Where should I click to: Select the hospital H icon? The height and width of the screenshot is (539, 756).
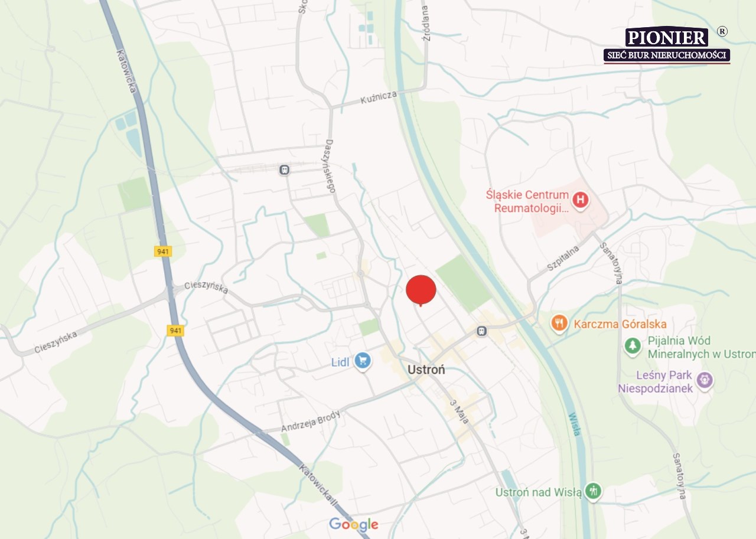coord(581,201)
